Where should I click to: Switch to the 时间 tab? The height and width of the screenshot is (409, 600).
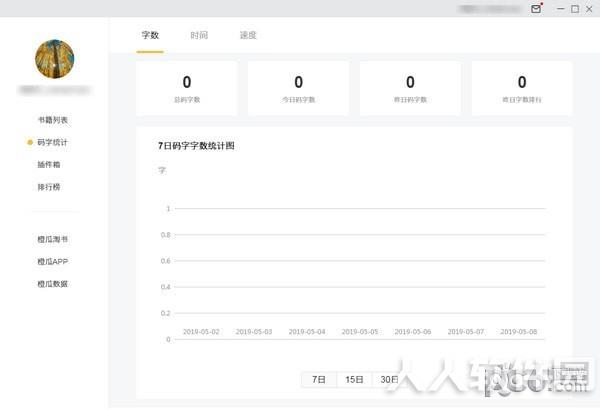199,35
